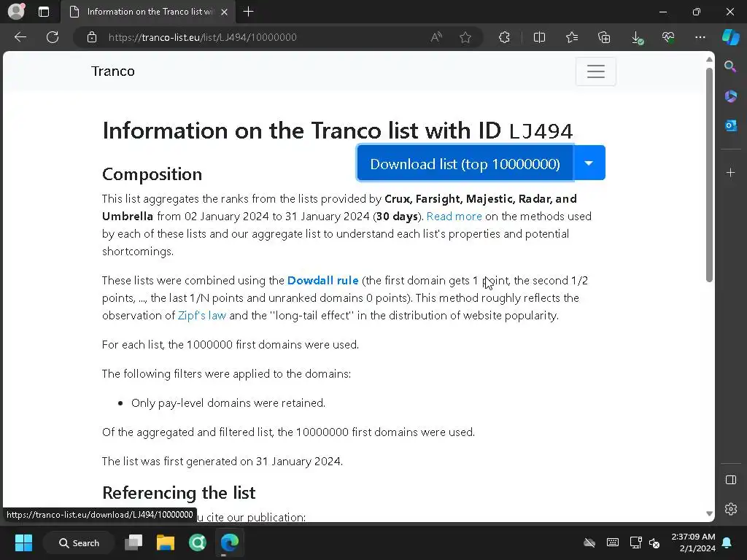This screenshot has height=560, width=747.
Task: Open the notification bell
Action: 727,542
